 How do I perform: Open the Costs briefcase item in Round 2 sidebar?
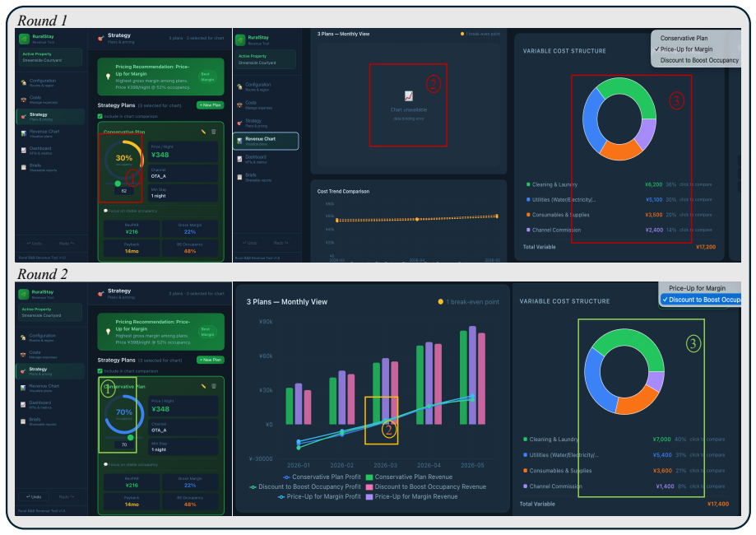[41, 355]
